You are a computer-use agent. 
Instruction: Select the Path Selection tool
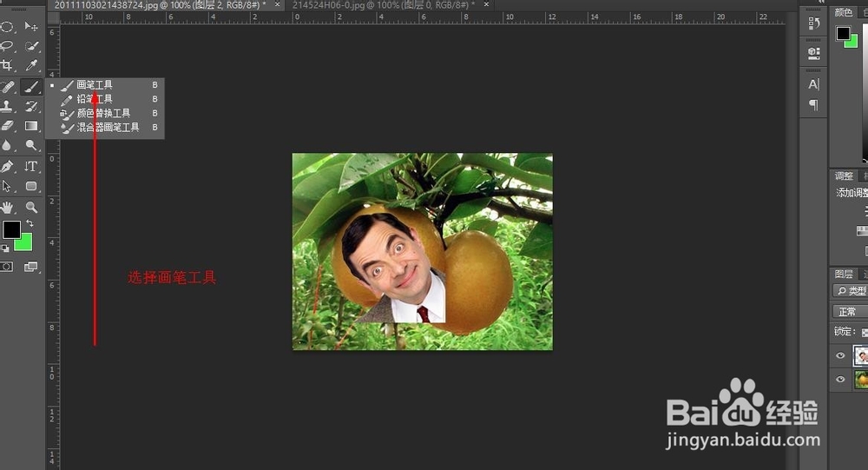[7, 186]
